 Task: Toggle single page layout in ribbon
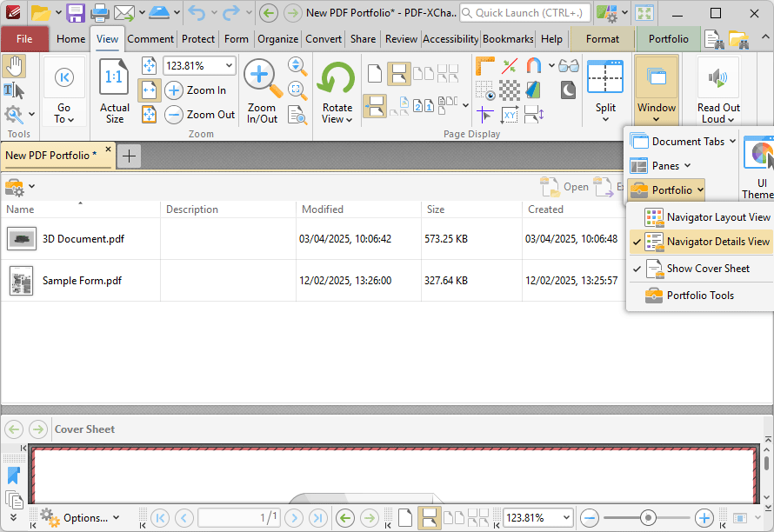pos(375,74)
